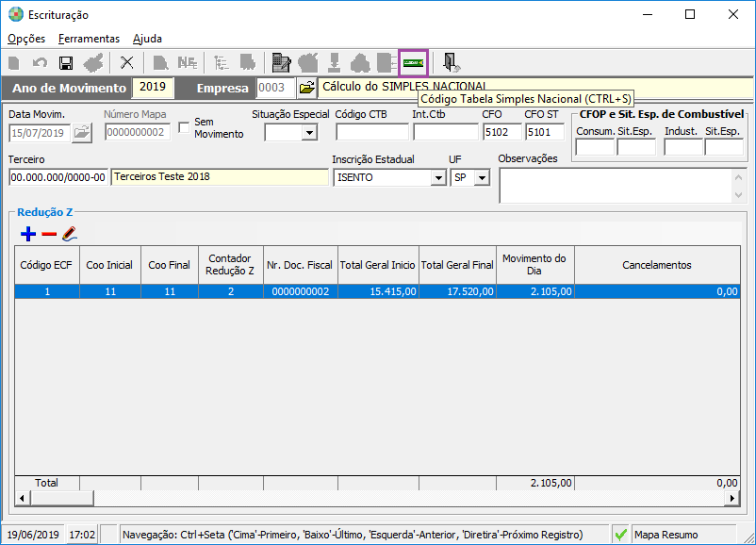Click the Empresa code field 0003
The image size is (756, 545).
coord(275,88)
